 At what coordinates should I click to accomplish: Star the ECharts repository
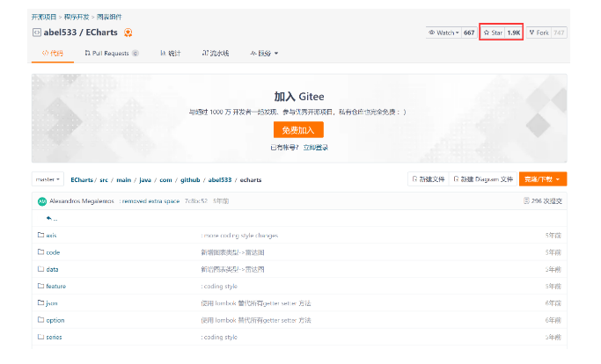(493, 33)
